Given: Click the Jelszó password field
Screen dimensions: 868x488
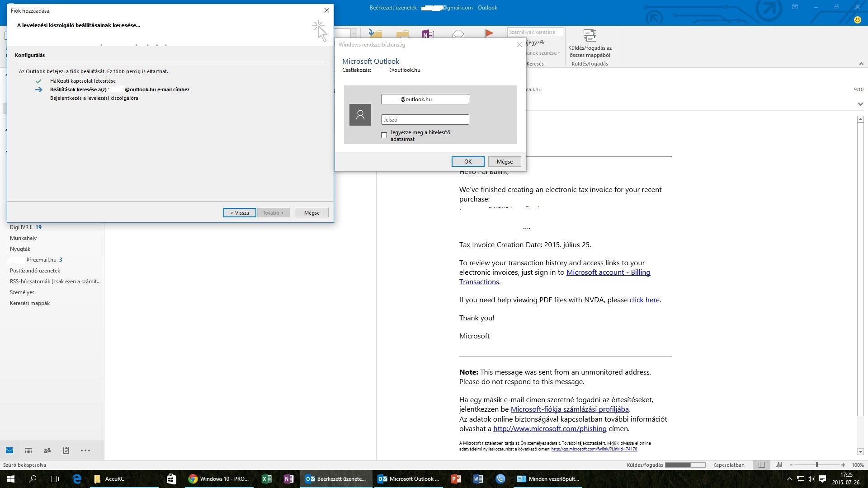Looking at the screenshot, I should pyautogui.click(x=425, y=120).
